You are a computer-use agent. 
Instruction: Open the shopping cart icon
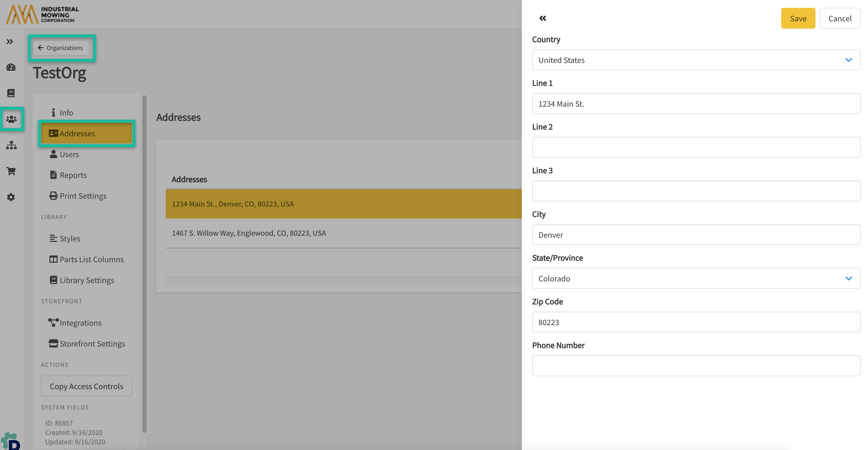(x=11, y=171)
